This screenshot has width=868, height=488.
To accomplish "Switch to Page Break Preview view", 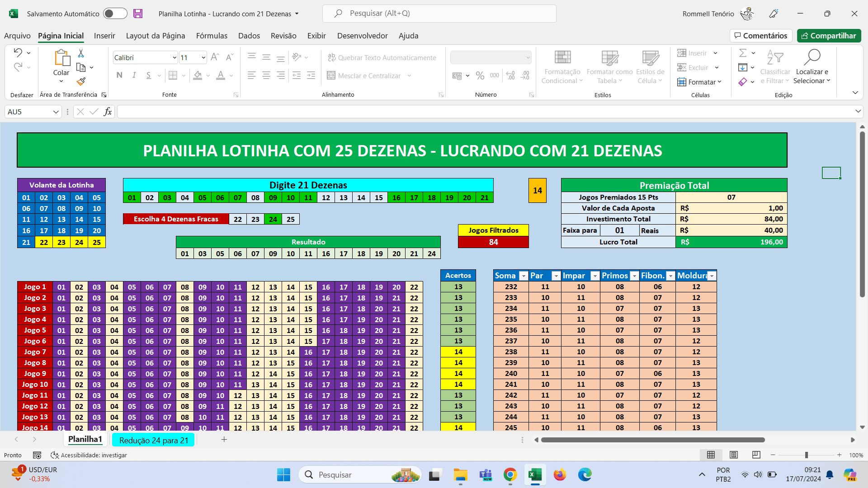I will 756,455.
